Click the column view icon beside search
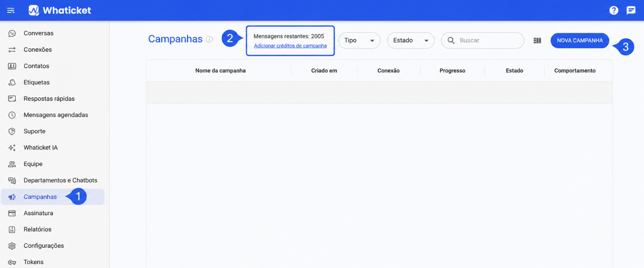 coord(537,40)
